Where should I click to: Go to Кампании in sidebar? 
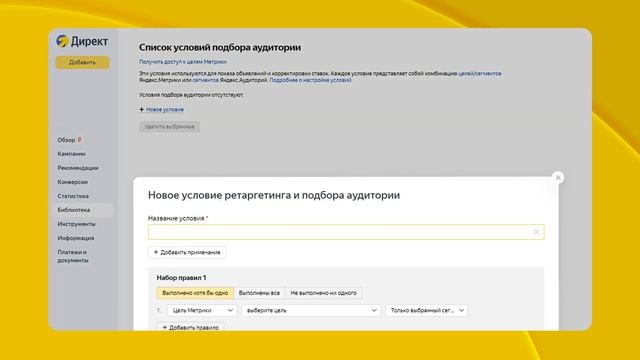(71, 154)
